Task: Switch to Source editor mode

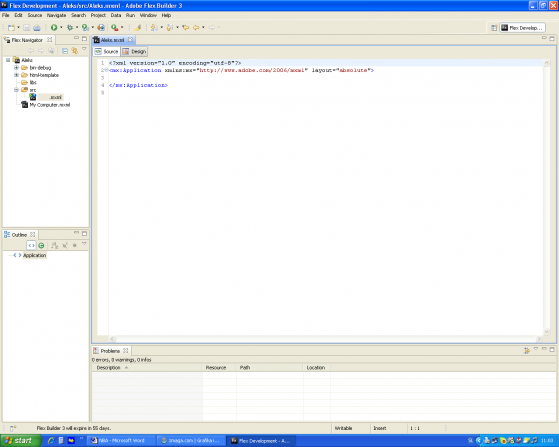Action: (107, 52)
